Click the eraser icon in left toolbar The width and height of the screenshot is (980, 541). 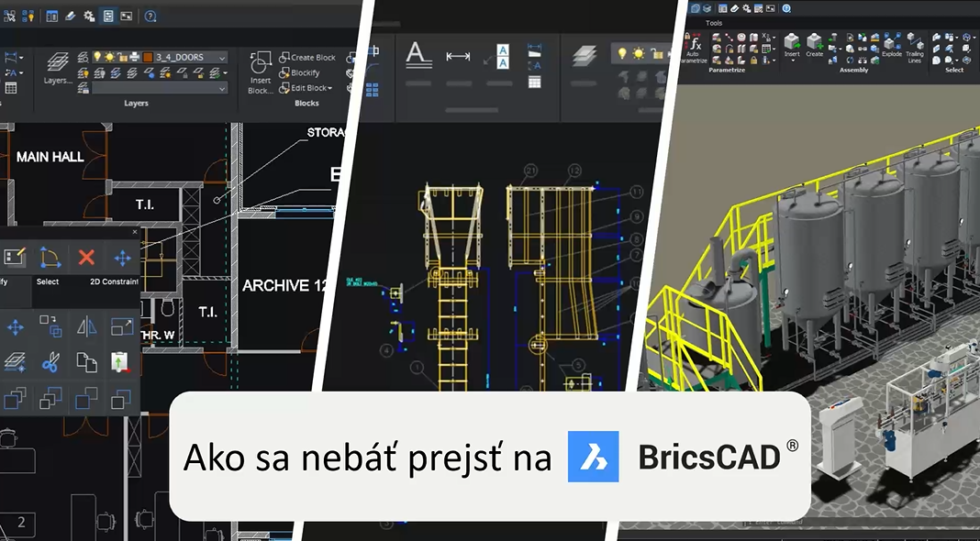[x=71, y=17]
